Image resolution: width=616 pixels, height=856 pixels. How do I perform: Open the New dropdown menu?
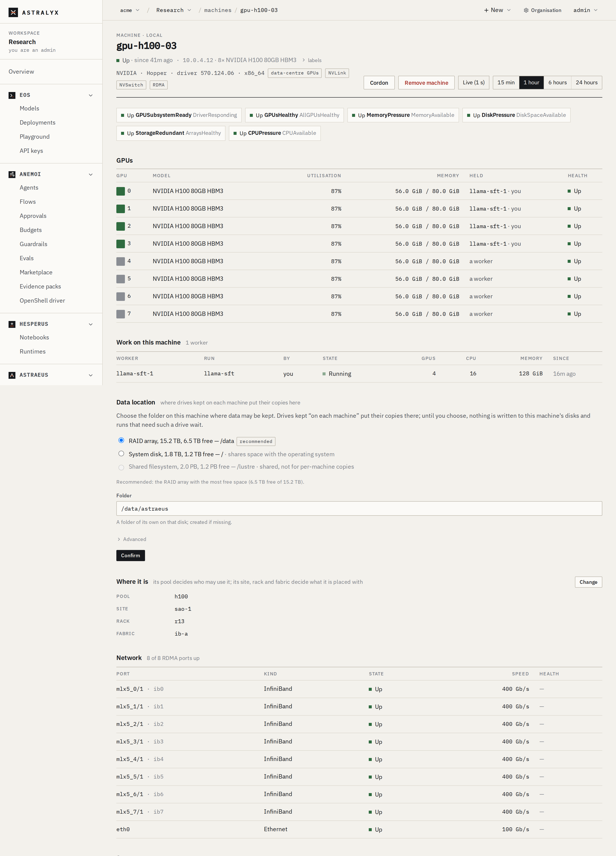coord(497,10)
